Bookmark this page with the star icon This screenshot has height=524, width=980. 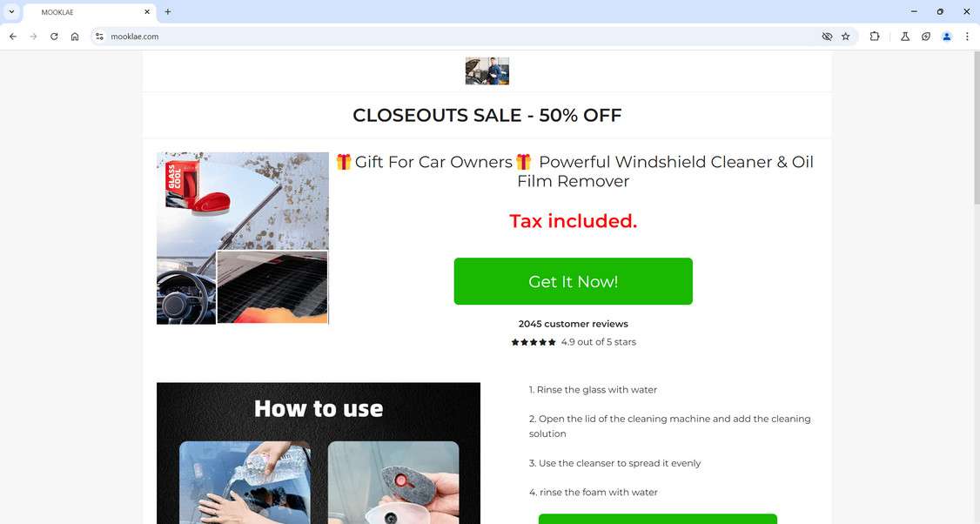846,37
